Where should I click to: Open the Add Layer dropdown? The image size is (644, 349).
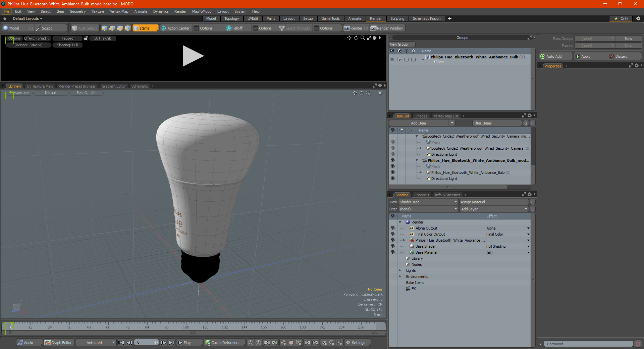point(494,209)
